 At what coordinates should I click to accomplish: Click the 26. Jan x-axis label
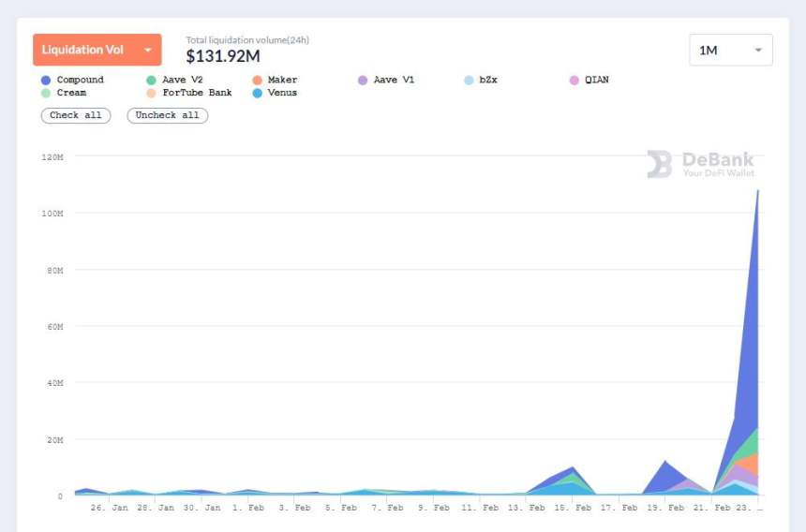[109, 508]
